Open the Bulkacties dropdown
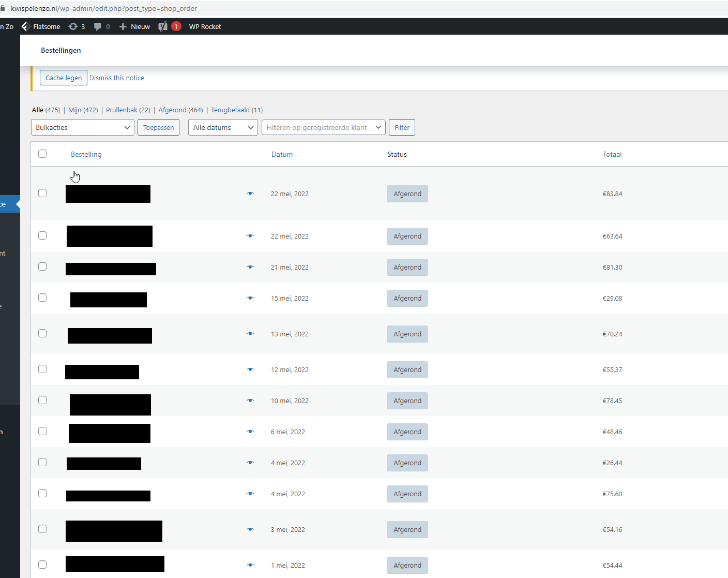 83,127
